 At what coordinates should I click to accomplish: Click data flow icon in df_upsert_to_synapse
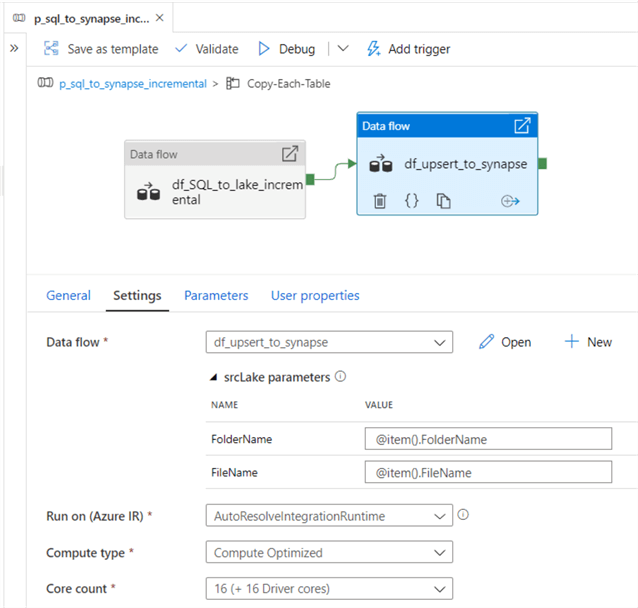pyautogui.click(x=381, y=164)
